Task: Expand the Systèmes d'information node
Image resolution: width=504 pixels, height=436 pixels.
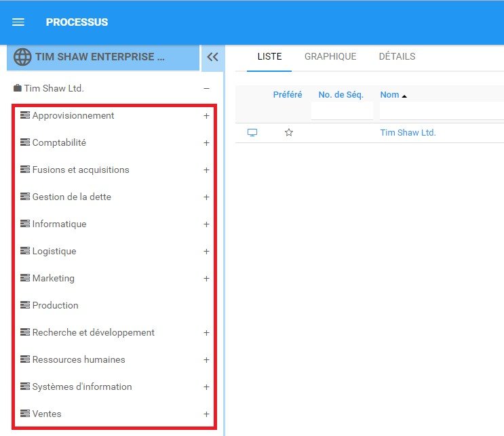Action: click(206, 387)
